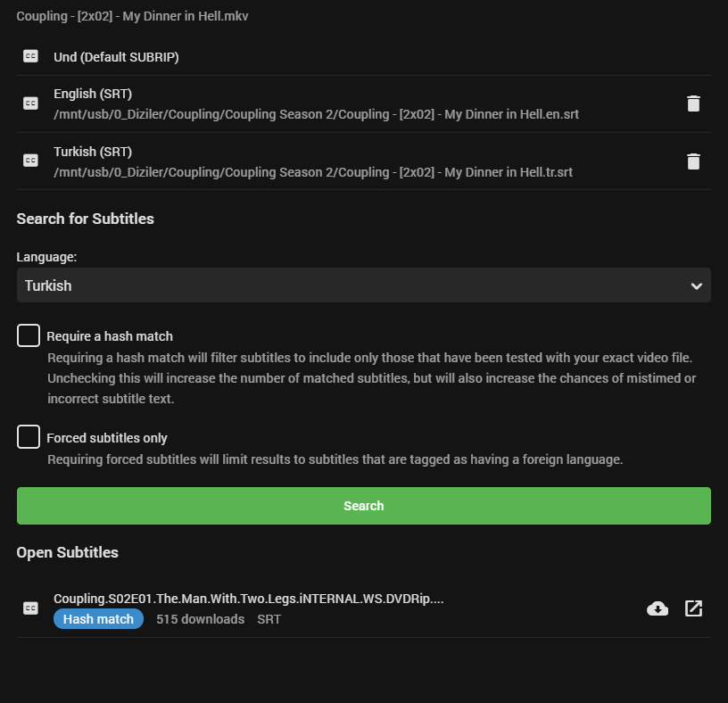Click the blue Hash match badge
728x703 pixels.
(x=98, y=619)
